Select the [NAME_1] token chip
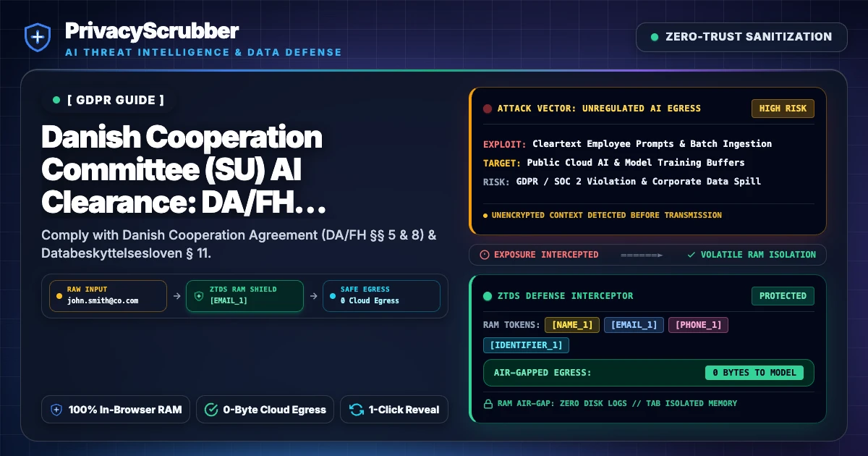Image resolution: width=868 pixels, height=456 pixels. [x=572, y=325]
